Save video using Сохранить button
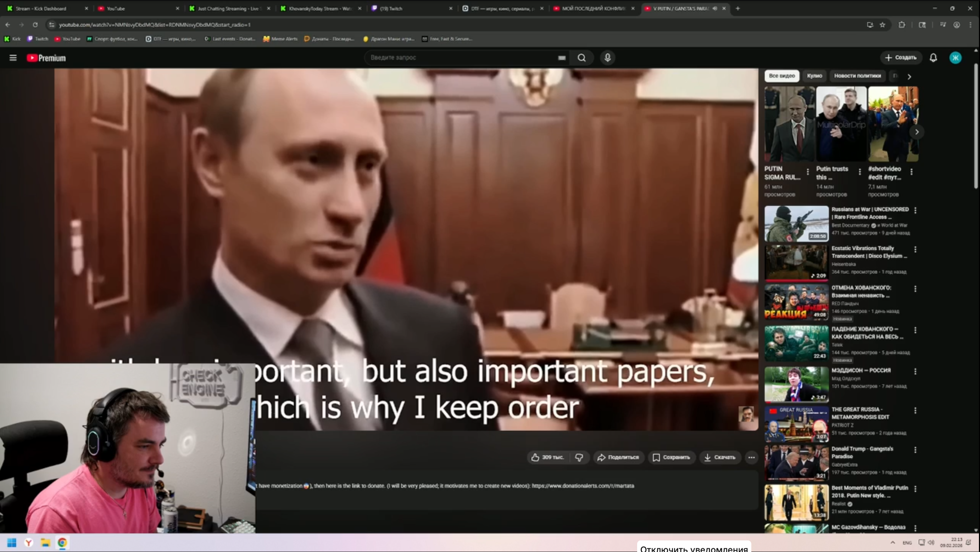 [672, 457]
